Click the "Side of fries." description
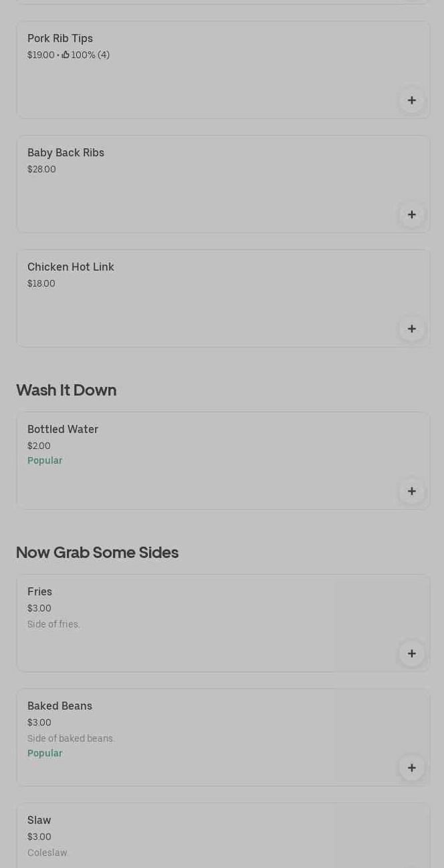Screen dimensions: 444x868 click(x=53, y=624)
